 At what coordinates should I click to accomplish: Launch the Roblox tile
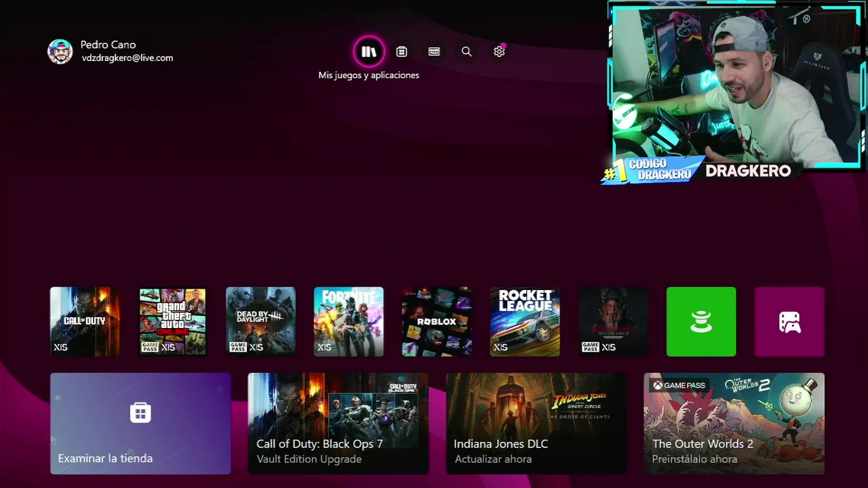437,321
